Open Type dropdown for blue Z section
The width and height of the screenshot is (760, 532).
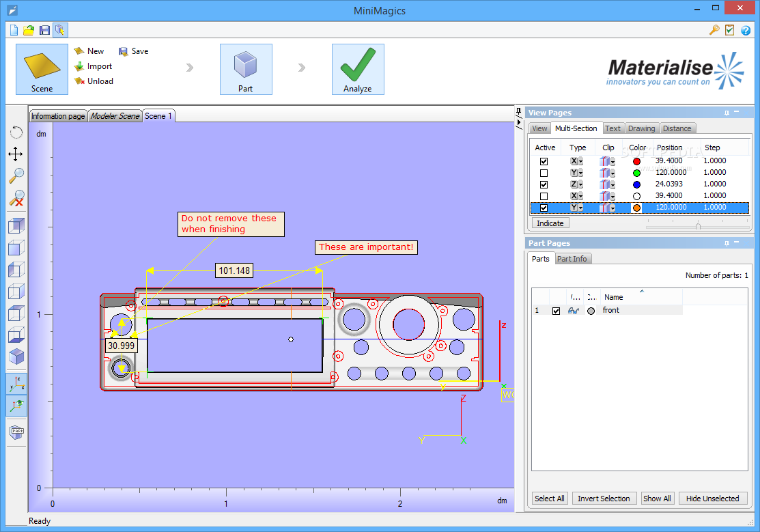(580, 185)
